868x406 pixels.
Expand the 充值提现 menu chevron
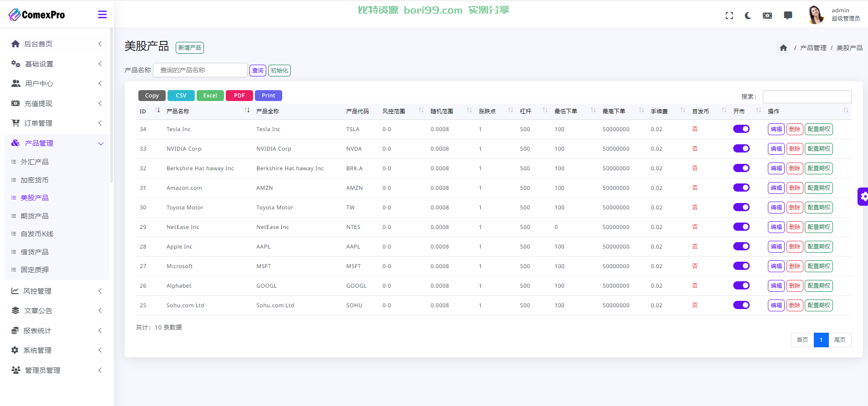[100, 103]
